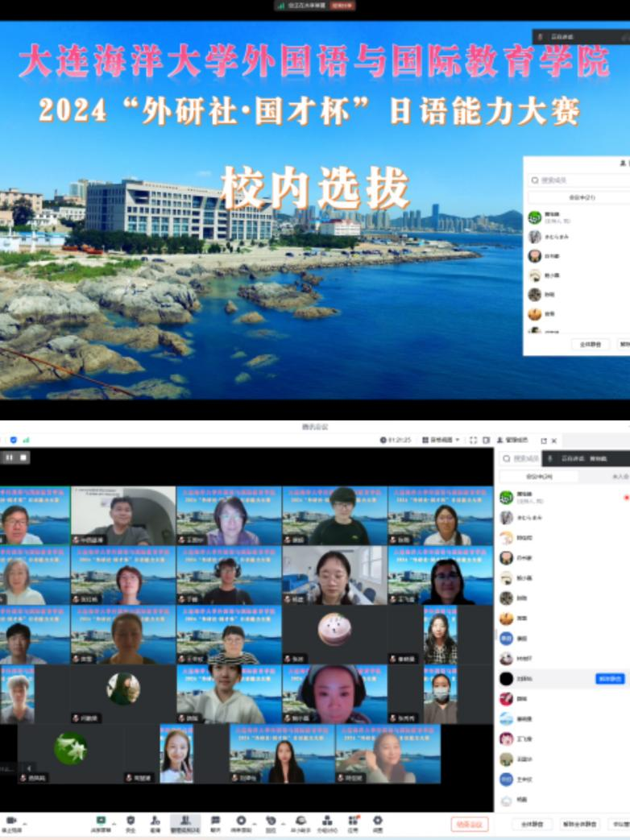Screen dimensions: 630x840
Task: Open the Apps grid icon
Action: [x=352, y=821]
